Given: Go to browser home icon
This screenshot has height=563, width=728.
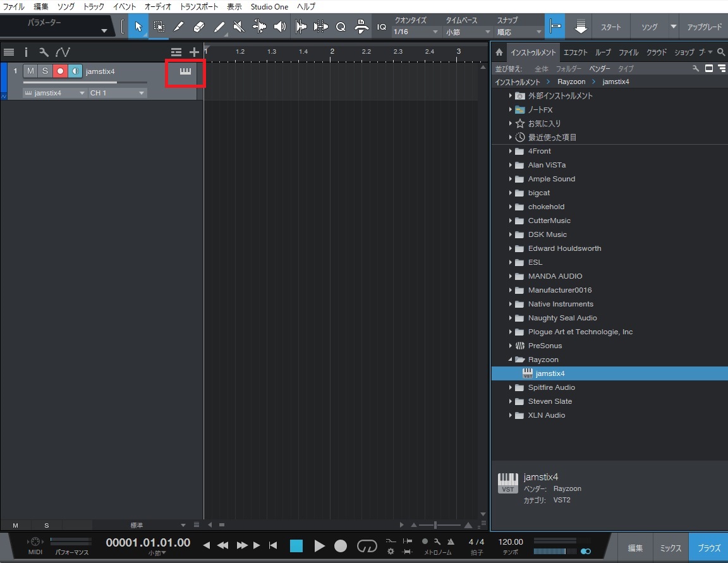Looking at the screenshot, I should coord(499,52).
